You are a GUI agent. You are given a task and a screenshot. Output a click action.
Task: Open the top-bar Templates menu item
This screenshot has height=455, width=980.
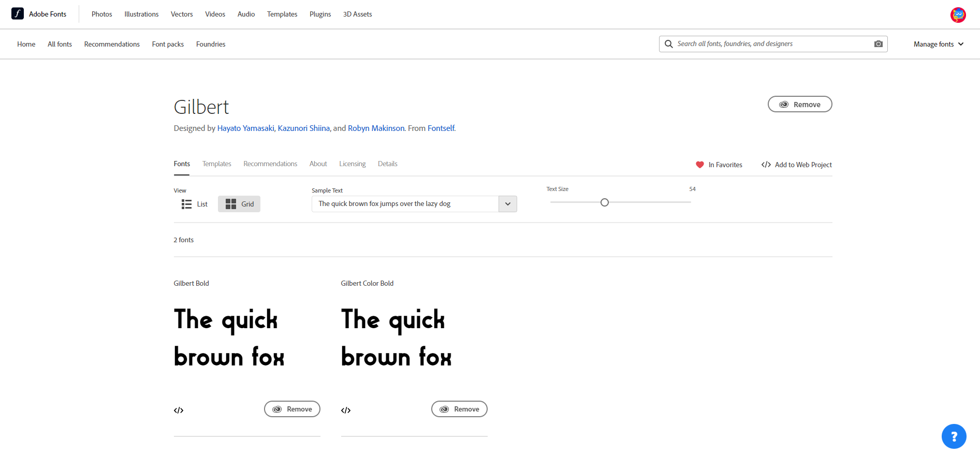282,14
